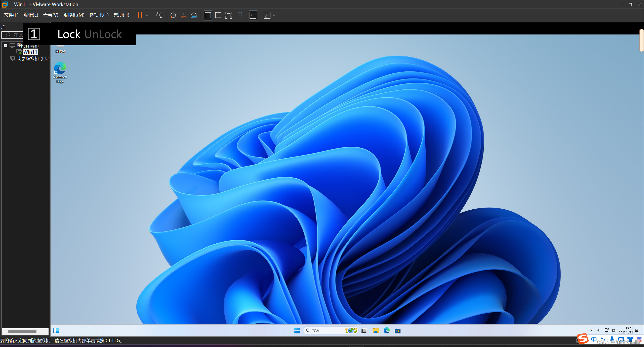644x347 pixels.
Task: Toggle the library sidebar panel view
Action: (x=208, y=15)
